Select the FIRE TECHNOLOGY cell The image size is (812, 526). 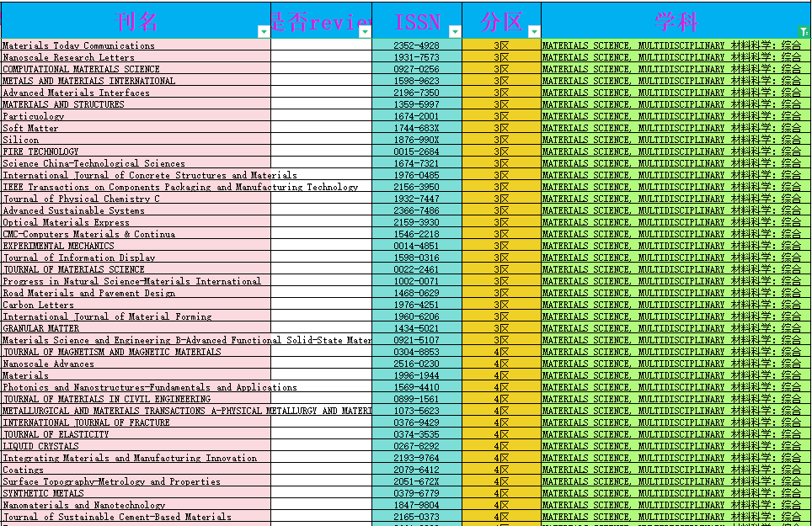pos(136,151)
